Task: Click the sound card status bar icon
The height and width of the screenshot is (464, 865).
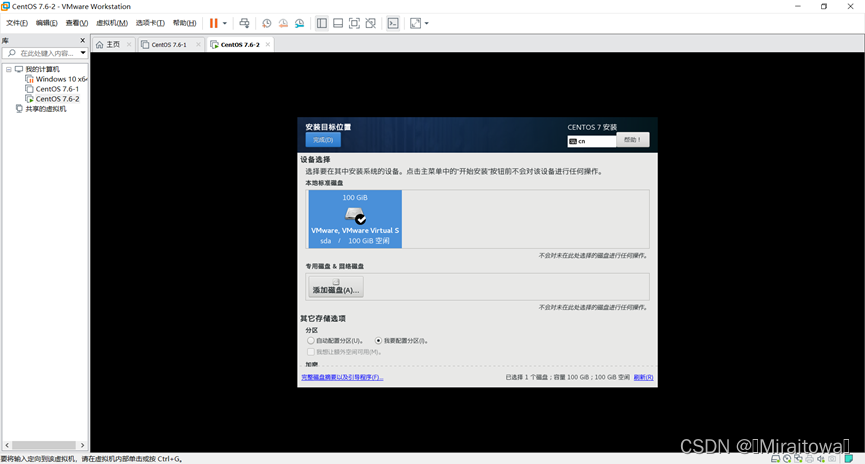Action: click(x=821, y=459)
